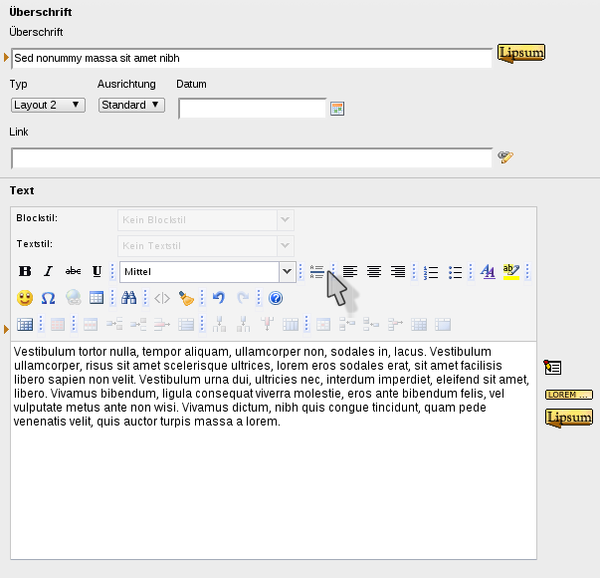Open the Typ dropdown showing Layout 2
This screenshot has width=600, height=578.
(48, 105)
